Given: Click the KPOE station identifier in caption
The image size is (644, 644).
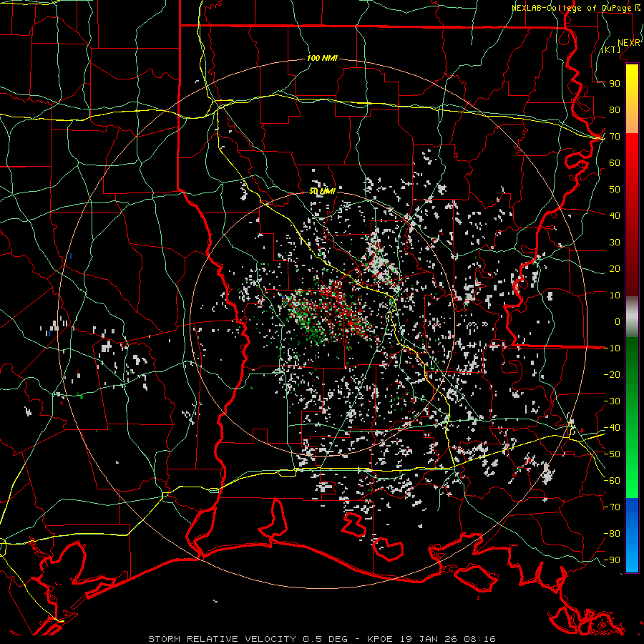Looking at the screenshot, I should (381, 639).
